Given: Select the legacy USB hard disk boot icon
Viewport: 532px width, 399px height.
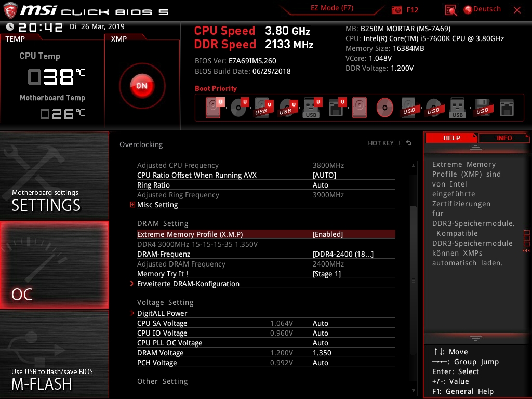Looking at the screenshot, I should tap(409, 108).
